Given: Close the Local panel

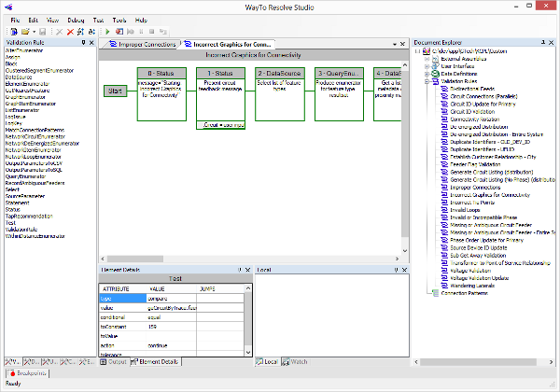Looking at the screenshot, I should click(404, 270).
